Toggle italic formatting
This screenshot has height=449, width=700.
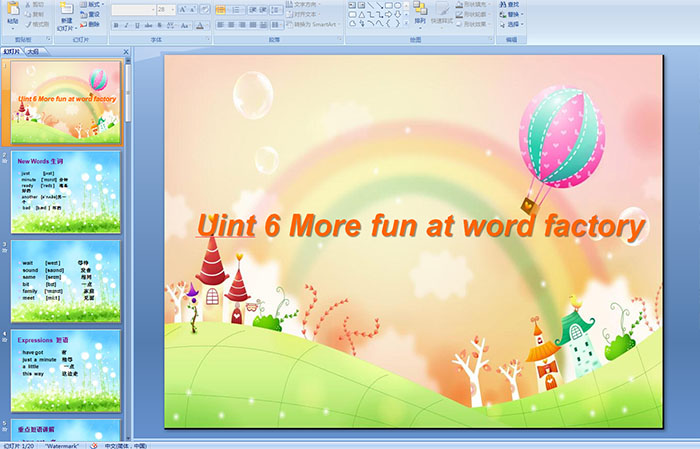126,25
